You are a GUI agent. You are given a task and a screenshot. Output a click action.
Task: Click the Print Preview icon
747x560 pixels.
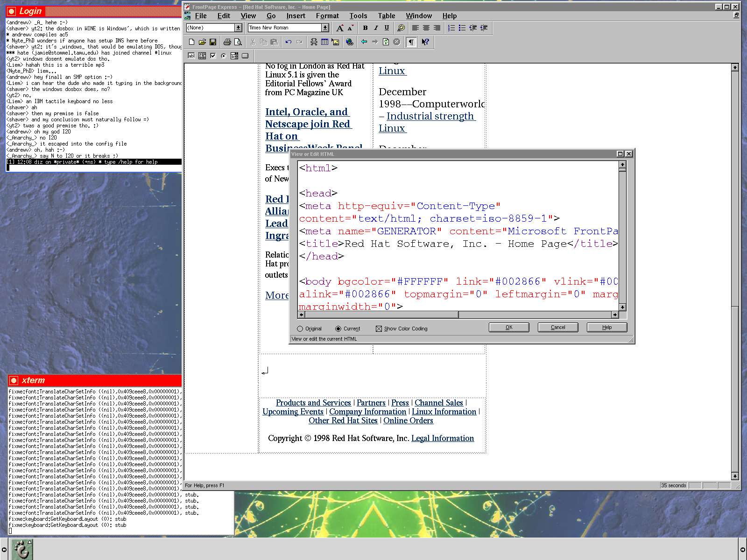[x=238, y=42]
